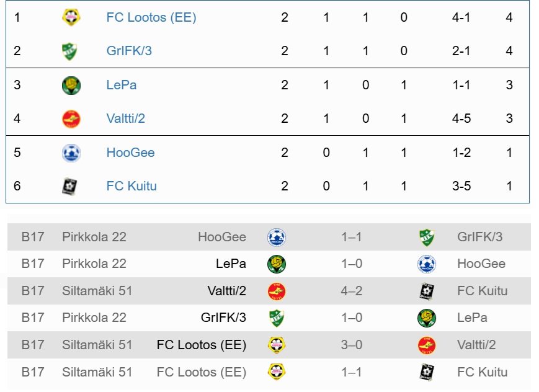Open the Valtti/2 team link in standings

(x=125, y=118)
